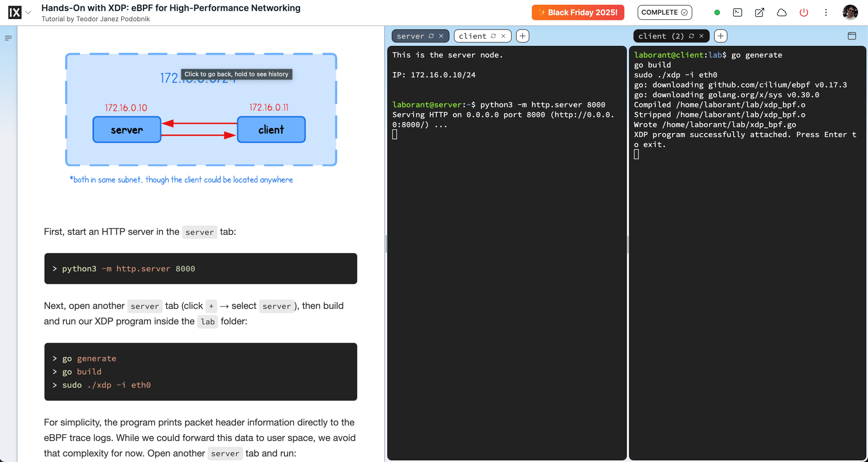This screenshot has height=462, width=868.
Task: Add new terminal tab in left pane
Action: 522,36
